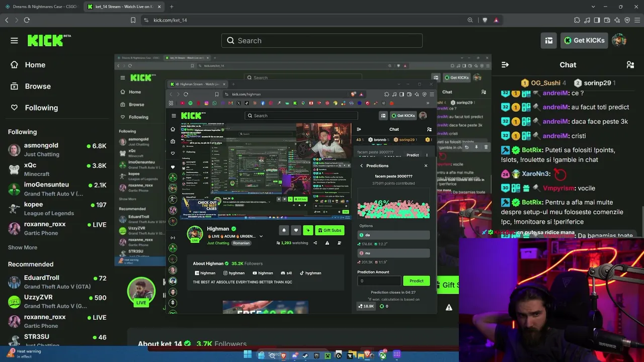
Task: Open the Xbox app from the taskbar
Action: coord(383,355)
